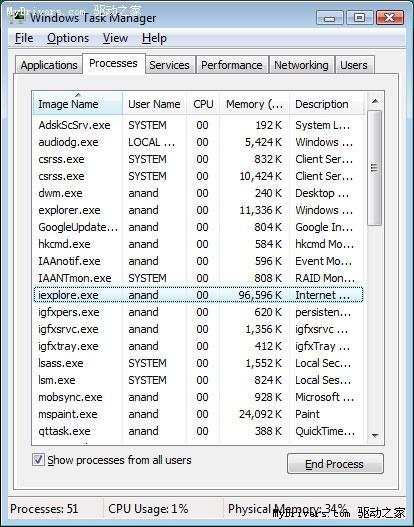Viewport: 414px width, 527px height.
Task: Open the View menu
Action: click(115, 38)
